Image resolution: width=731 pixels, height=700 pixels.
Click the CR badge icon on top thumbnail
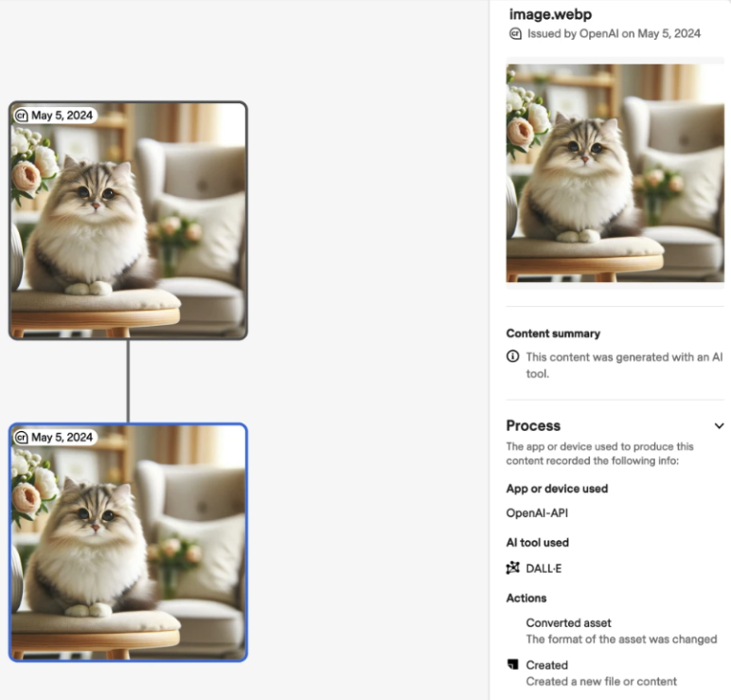click(x=22, y=116)
